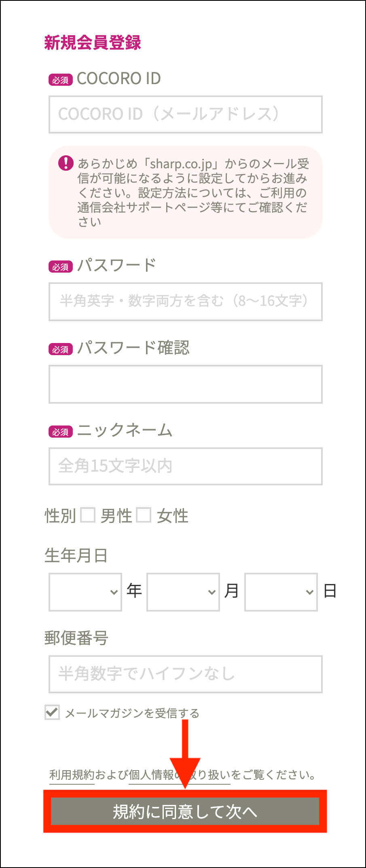The height and width of the screenshot is (868, 366).
Task: Click the 郵便番号 postal code field
Action: 185,674
